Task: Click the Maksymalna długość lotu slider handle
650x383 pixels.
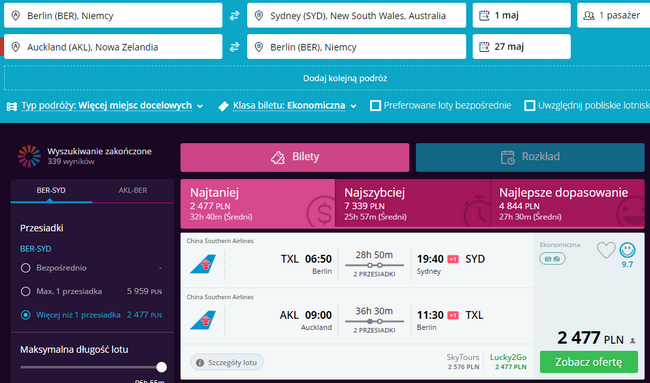Action: point(162,367)
